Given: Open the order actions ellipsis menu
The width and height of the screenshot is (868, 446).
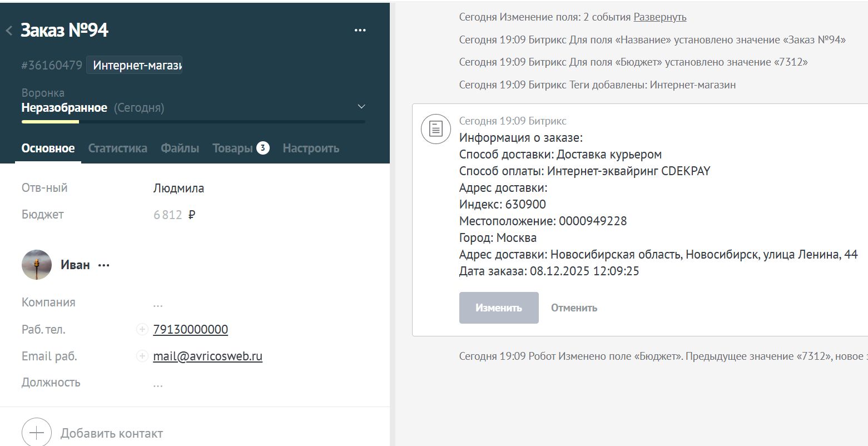Looking at the screenshot, I should click(360, 30).
